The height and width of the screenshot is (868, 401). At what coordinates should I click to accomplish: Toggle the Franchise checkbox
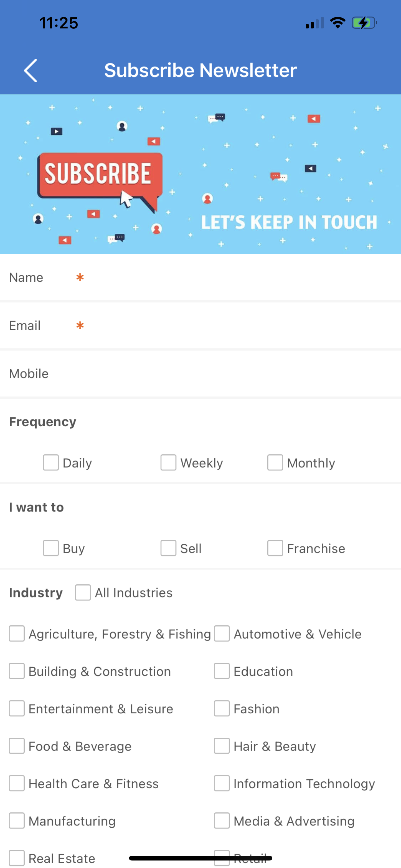point(275,548)
